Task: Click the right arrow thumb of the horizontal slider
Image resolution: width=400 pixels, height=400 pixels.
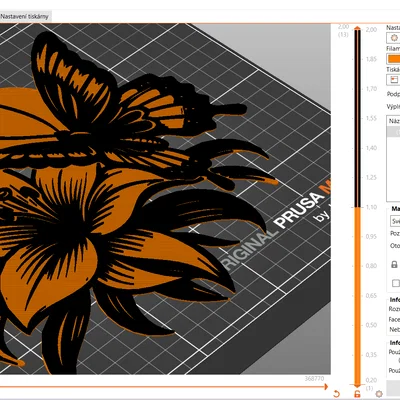Action: click(325, 387)
